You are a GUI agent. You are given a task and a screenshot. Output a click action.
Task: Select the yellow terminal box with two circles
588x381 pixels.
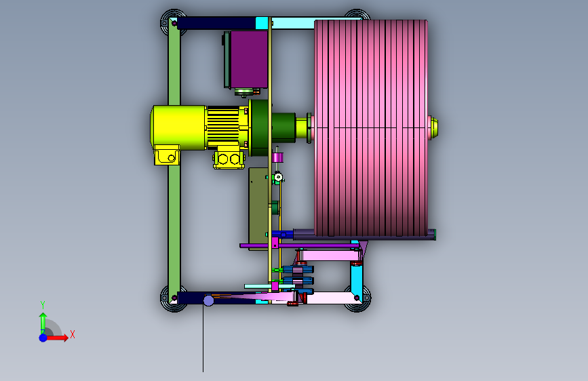(x=229, y=160)
